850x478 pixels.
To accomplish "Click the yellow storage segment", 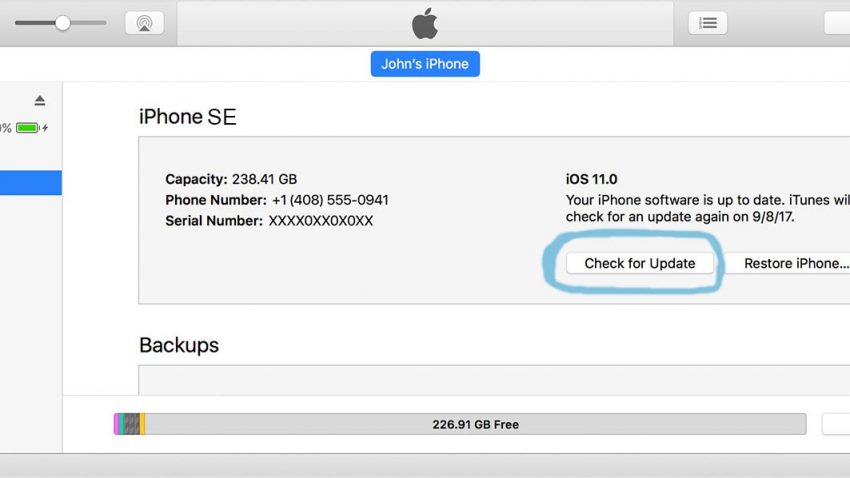I will [x=143, y=424].
